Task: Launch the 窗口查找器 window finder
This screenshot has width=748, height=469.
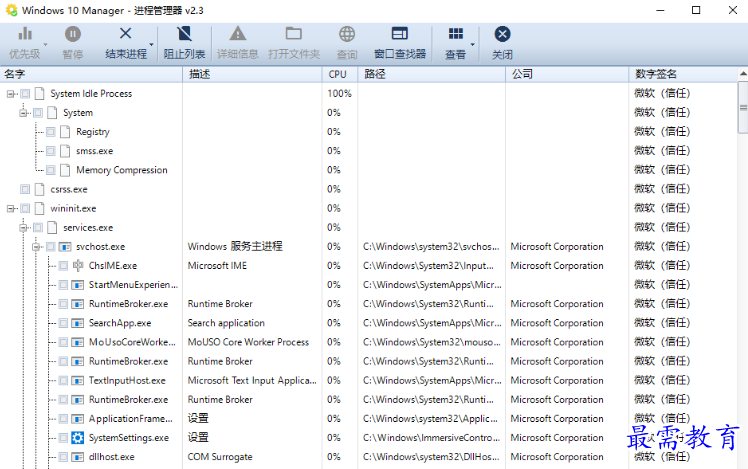Action: click(400, 43)
